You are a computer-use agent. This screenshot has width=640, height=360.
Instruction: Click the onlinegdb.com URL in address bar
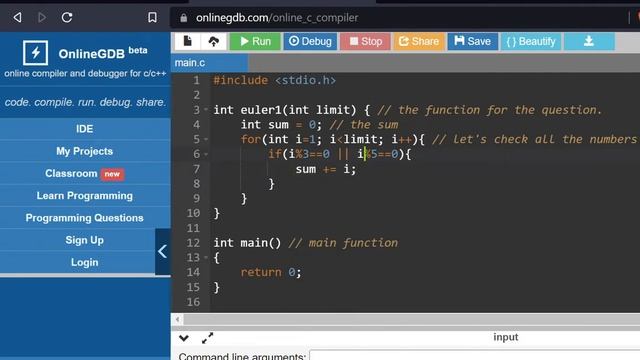tap(277, 18)
